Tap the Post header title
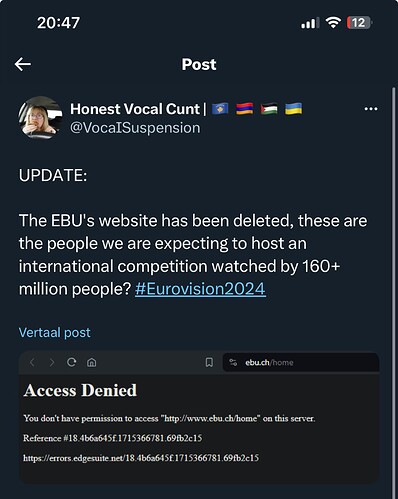The image size is (398, 499). click(x=199, y=64)
